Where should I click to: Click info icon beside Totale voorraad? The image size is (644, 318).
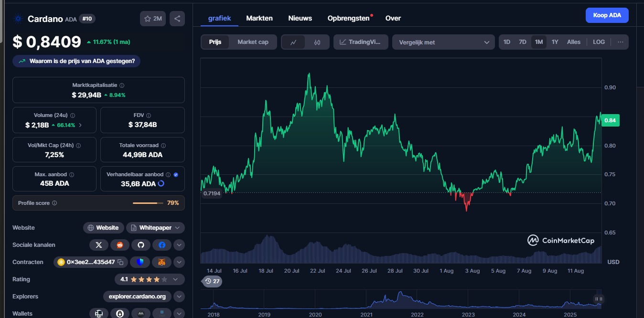click(x=163, y=145)
